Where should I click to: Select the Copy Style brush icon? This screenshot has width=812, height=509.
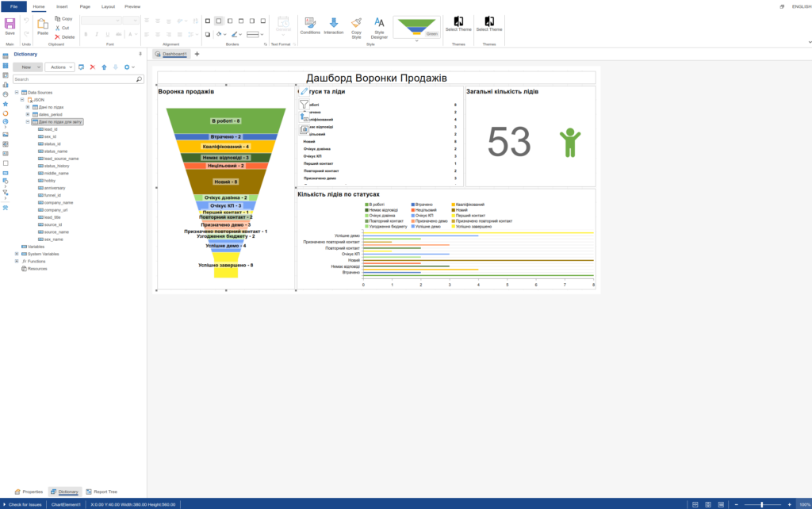pyautogui.click(x=356, y=24)
